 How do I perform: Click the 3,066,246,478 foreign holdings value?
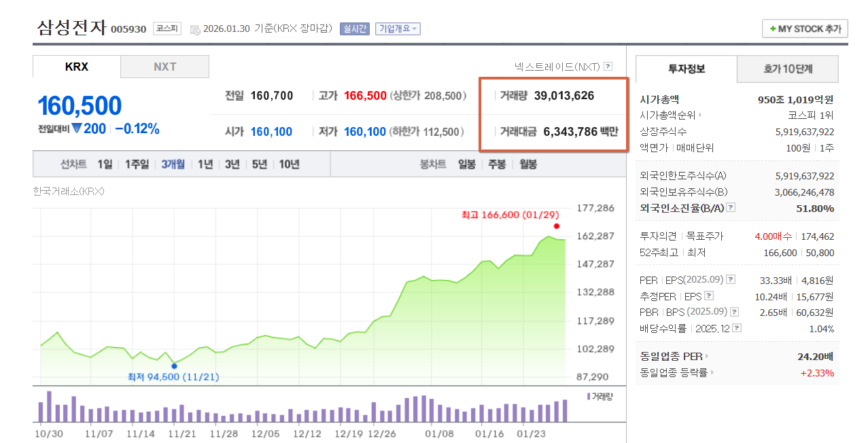[805, 192]
